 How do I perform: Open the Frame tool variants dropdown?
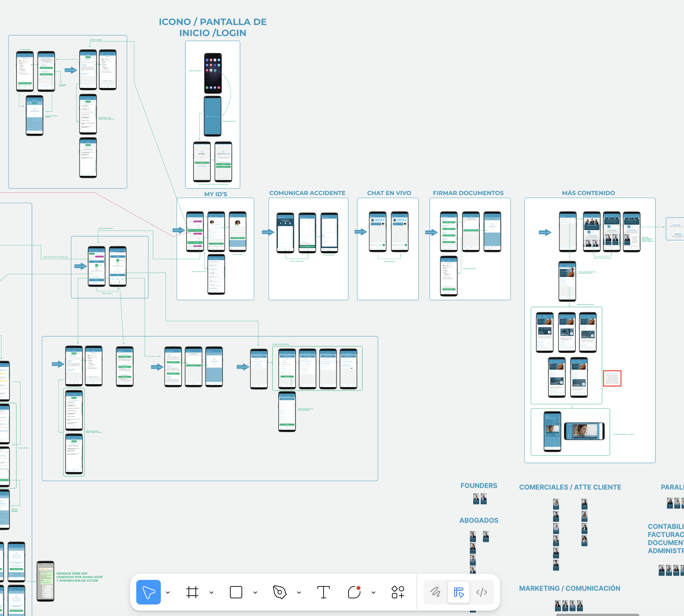pos(211,592)
